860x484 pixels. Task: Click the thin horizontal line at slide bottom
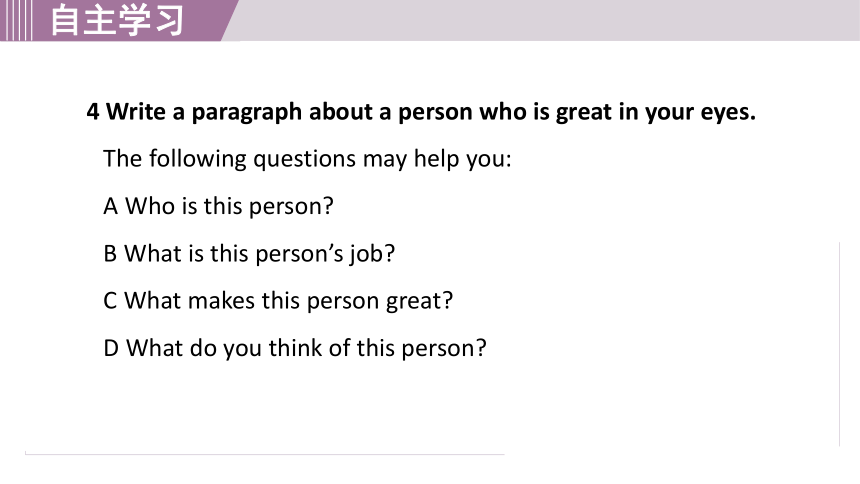click(x=264, y=454)
